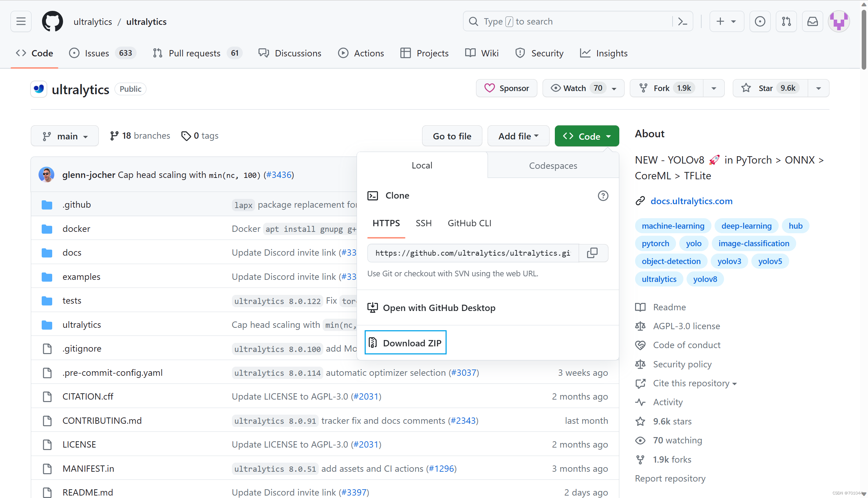
Task: Click the yolov8 topic tag
Action: point(705,279)
